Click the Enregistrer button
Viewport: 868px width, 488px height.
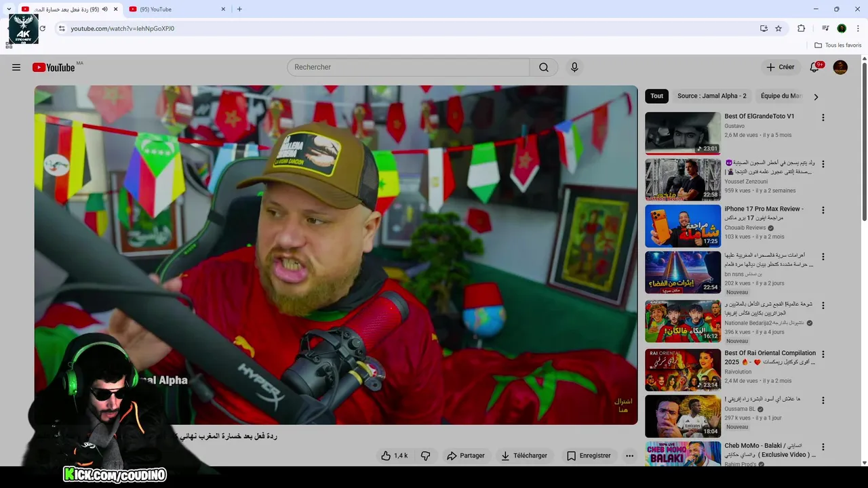(x=589, y=455)
